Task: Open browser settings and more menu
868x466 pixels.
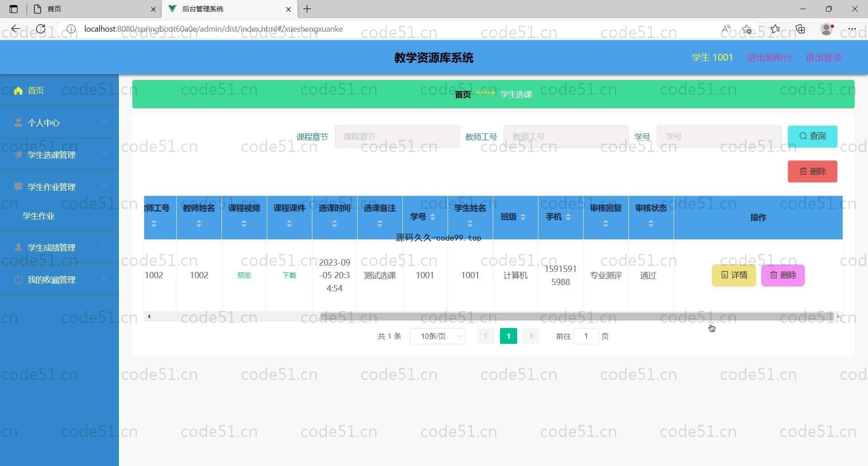Action: pyautogui.click(x=852, y=29)
